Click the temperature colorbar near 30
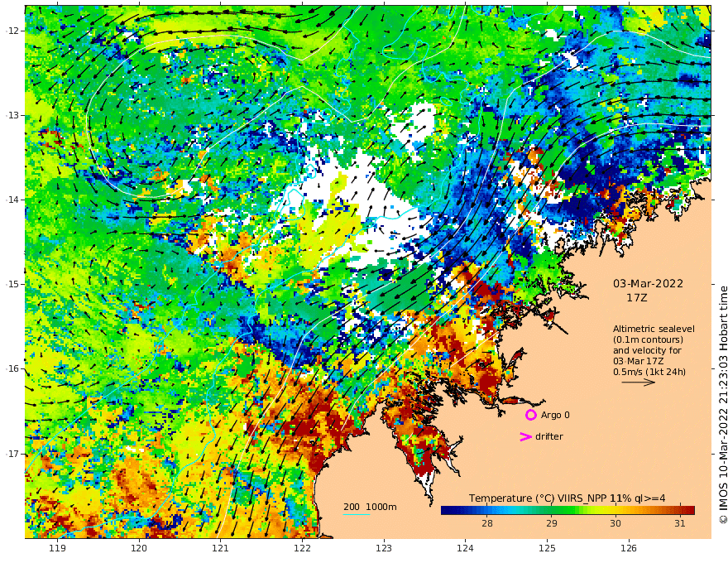Screen dimensions: 728x563 (x=615, y=510)
